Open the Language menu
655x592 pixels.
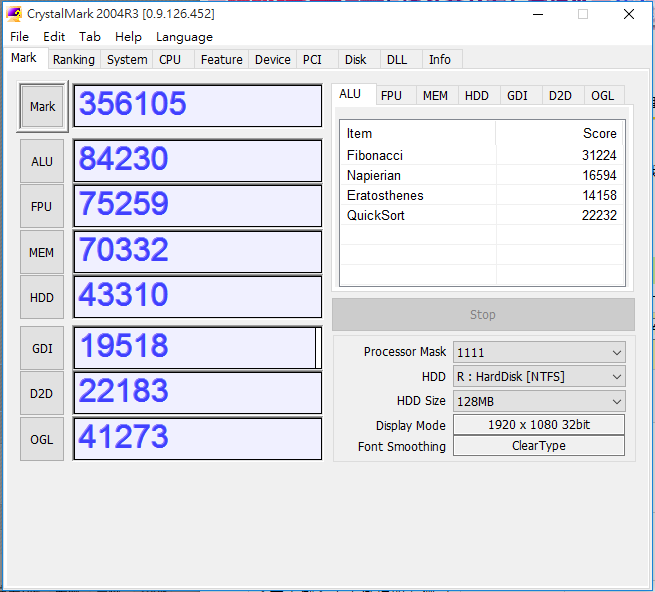184,37
